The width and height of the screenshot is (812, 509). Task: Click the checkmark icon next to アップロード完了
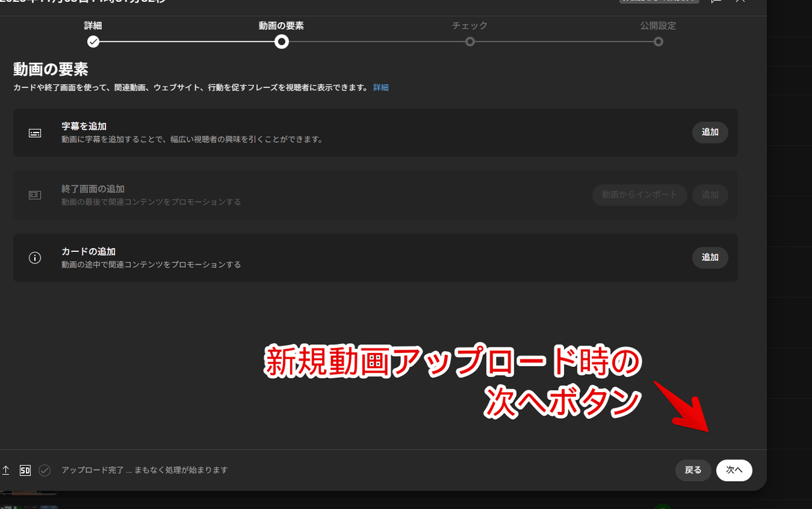coord(44,470)
